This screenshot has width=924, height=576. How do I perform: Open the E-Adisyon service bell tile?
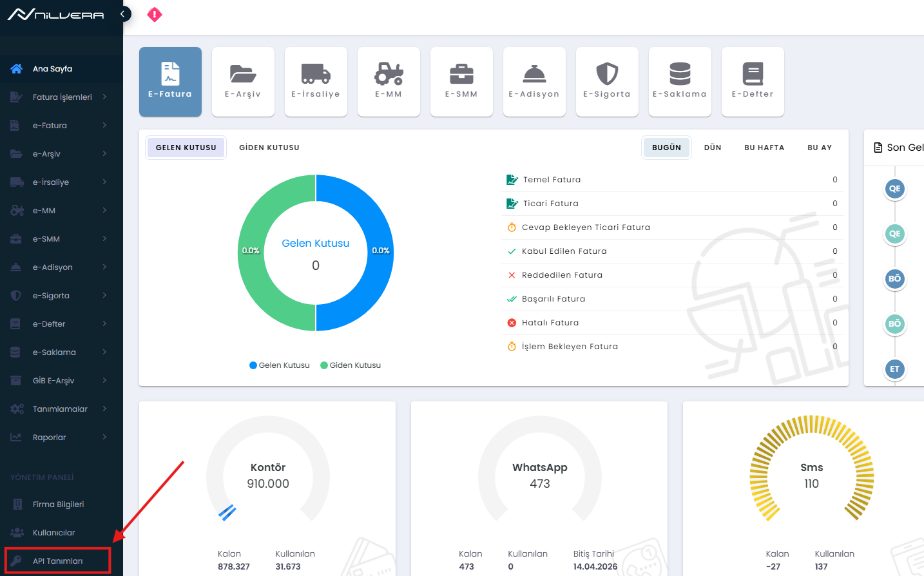[x=534, y=82]
